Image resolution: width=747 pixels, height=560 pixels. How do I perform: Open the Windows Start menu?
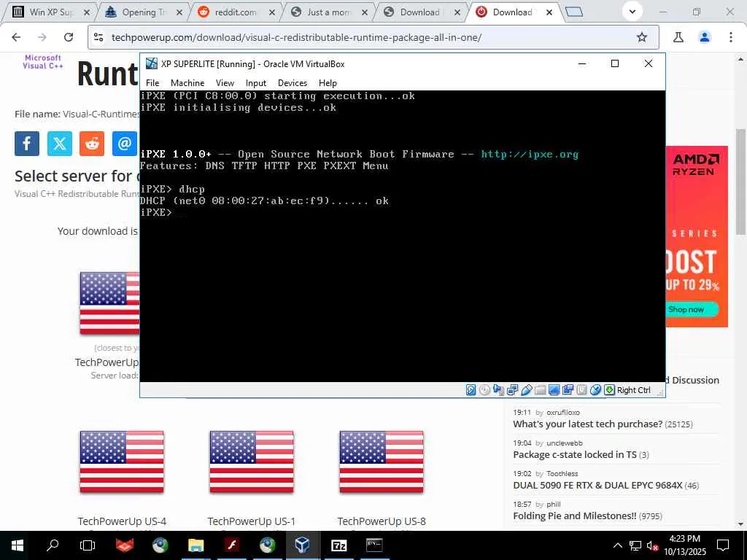tap(18, 545)
